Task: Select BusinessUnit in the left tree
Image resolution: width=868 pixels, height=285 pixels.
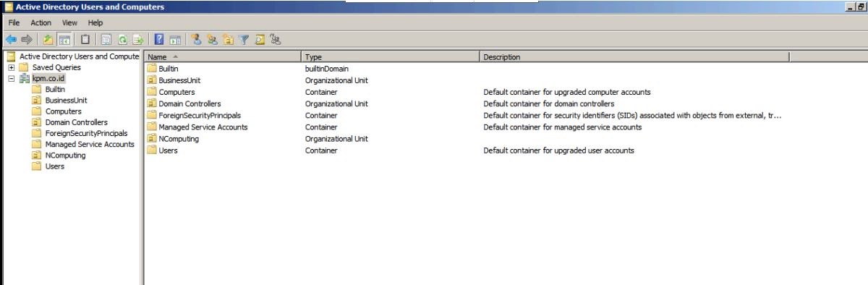Action: coord(66,101)
